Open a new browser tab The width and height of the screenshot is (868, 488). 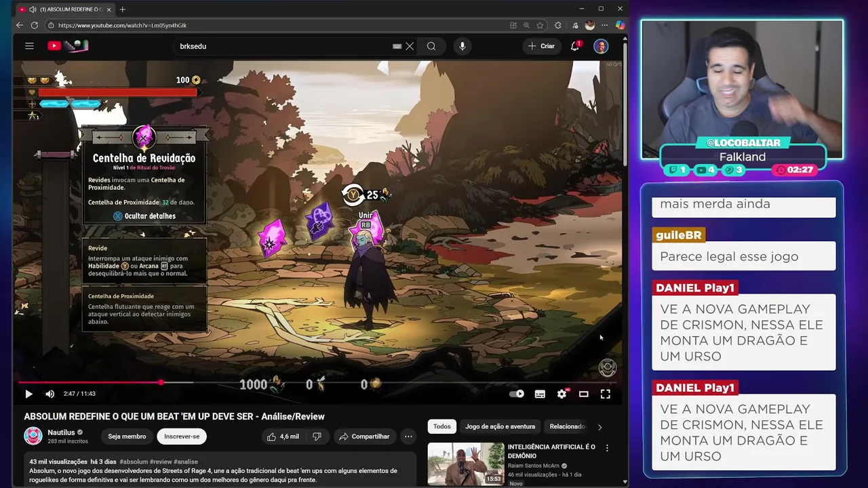click(x=122, y=9)
